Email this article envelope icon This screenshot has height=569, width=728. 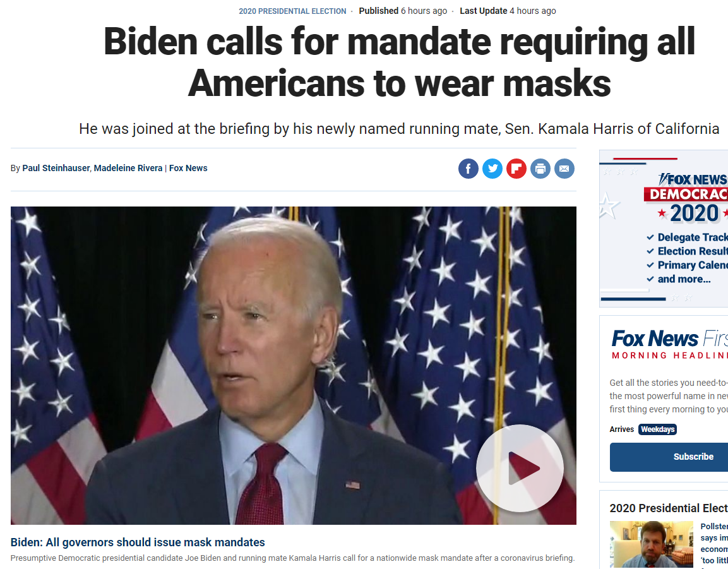click(x=564, y=168)
